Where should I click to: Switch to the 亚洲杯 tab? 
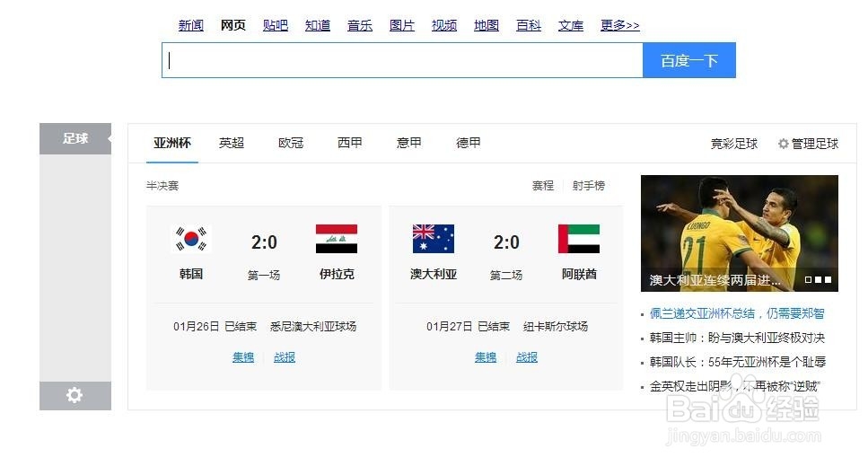(x=172, y=143)
